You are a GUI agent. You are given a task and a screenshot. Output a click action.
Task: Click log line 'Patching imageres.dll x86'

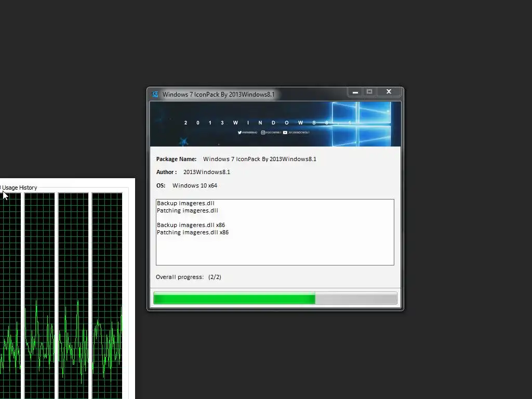pos(193,232)
